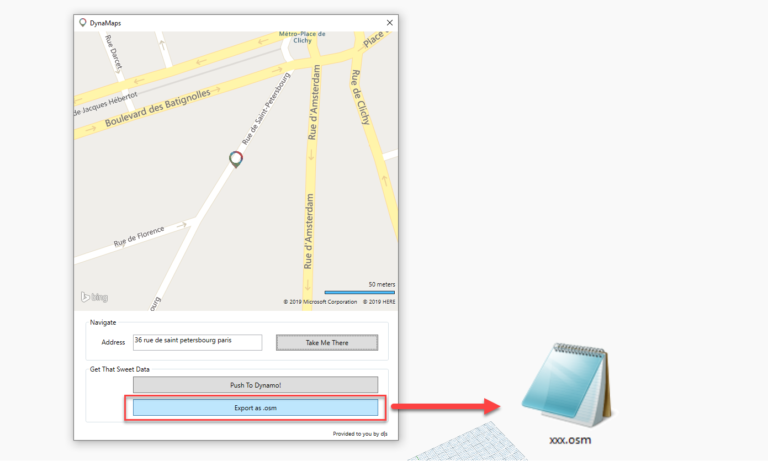
Task: Click the location pin on the map
Action: 236,159
